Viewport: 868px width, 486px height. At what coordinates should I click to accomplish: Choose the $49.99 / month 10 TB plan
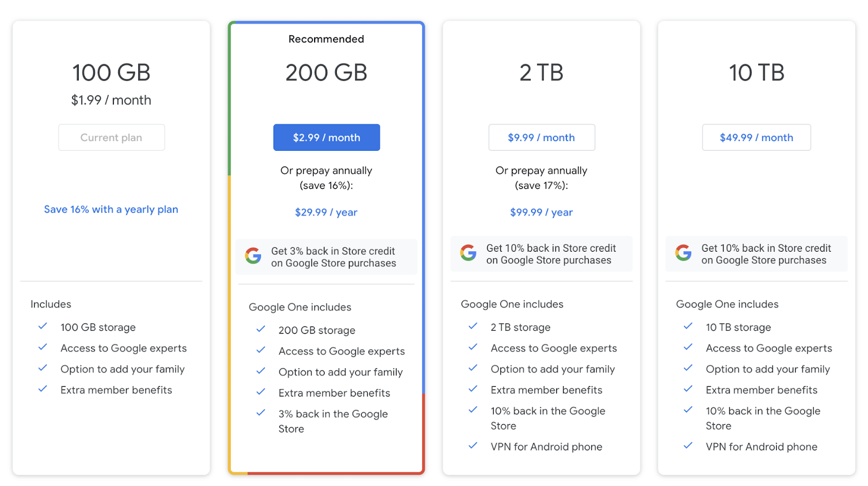[x=756, y=137]
